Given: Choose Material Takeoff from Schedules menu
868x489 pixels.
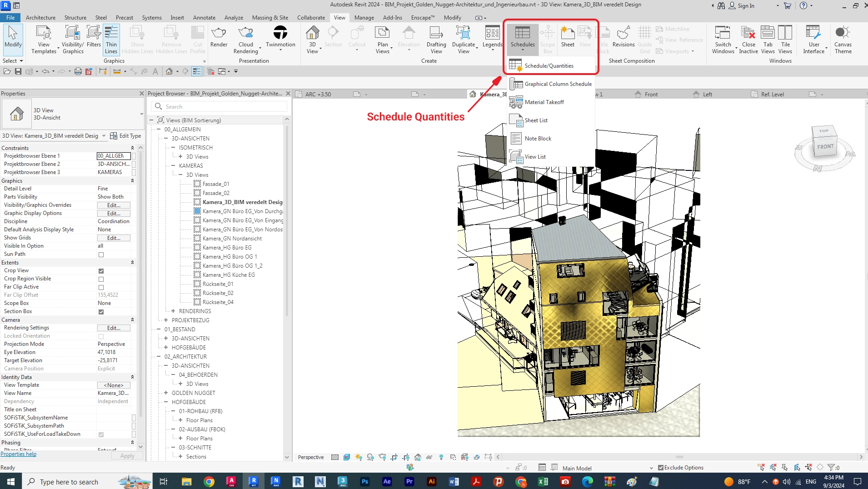Looking at the screenshot, I should 544,102.
